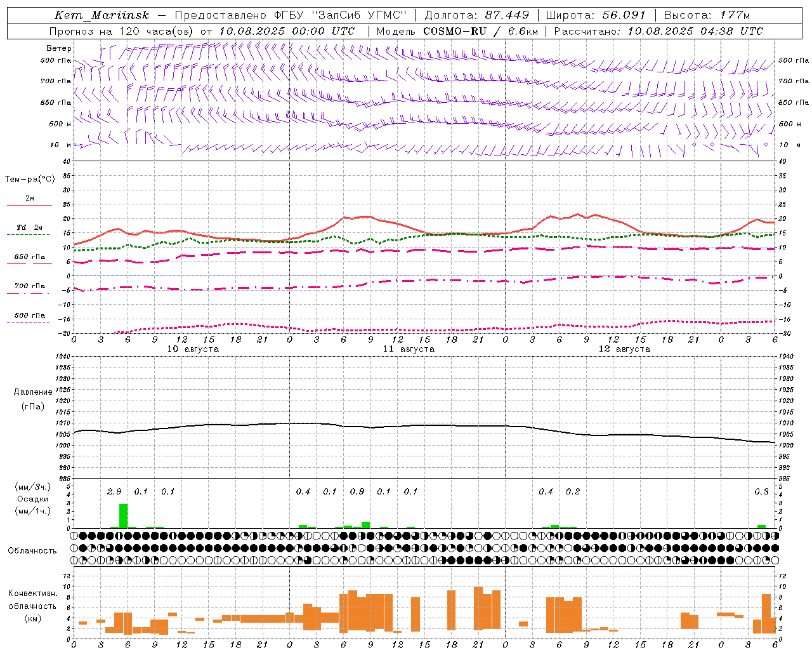Select the Высота: 177м elevation text
The image size is (812, 650).
pyautogui.click(x=706, y=15)
